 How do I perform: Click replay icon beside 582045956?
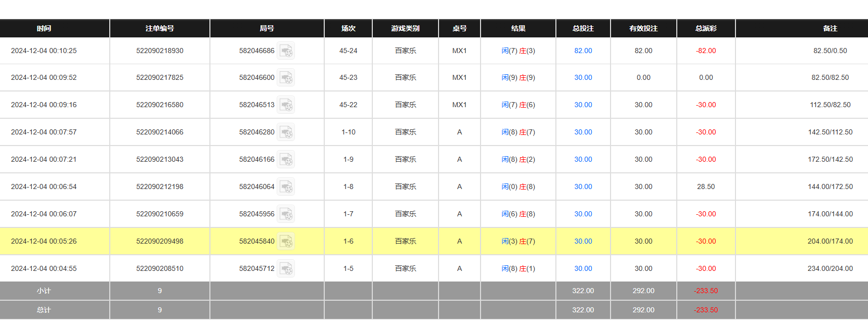(x=286, y=214)
